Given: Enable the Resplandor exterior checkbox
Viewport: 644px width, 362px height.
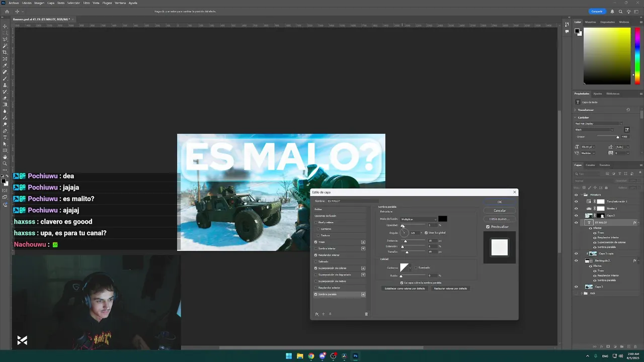Looking at the screenshot, I should [x=316, y=288].
